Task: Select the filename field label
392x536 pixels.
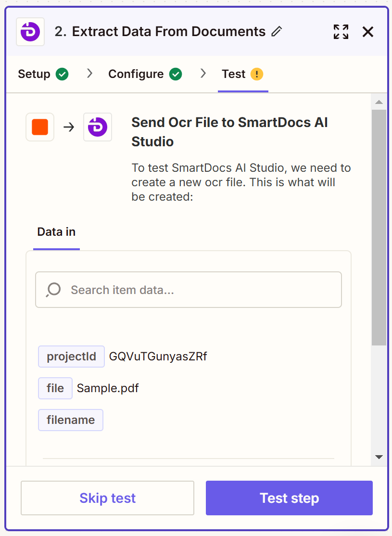Action: (x=71, y=420)
